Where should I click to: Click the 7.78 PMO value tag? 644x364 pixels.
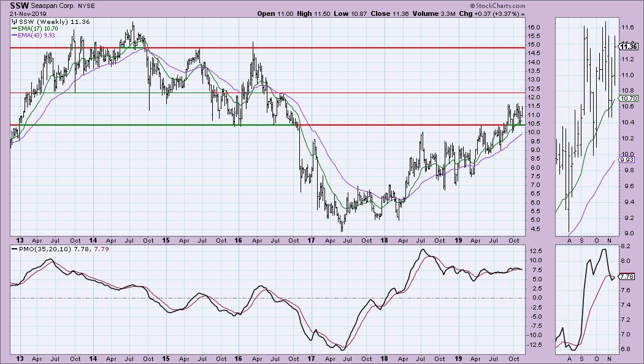coord(627,276)
